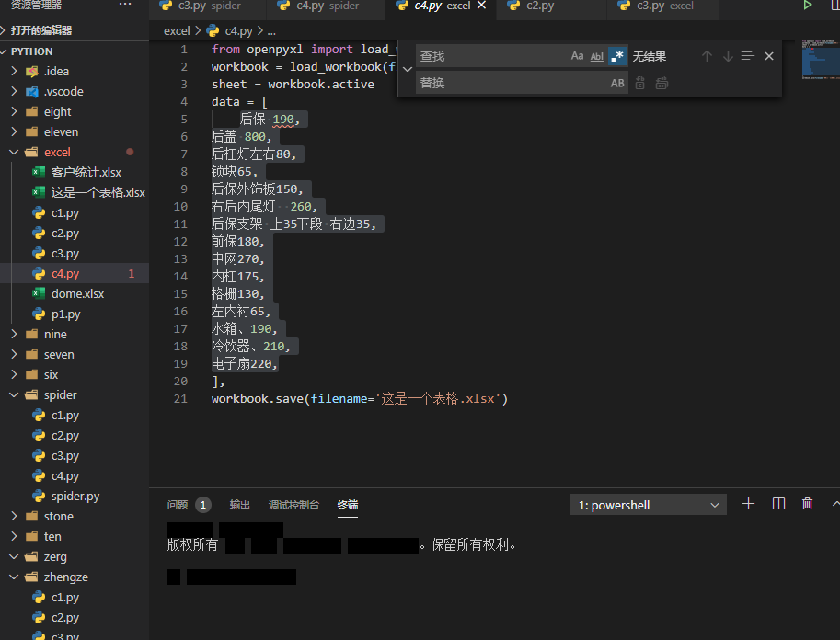This screenshot has width=840, height=640.
Task: Replace all matches icon
Action: [x=662, y=83]
